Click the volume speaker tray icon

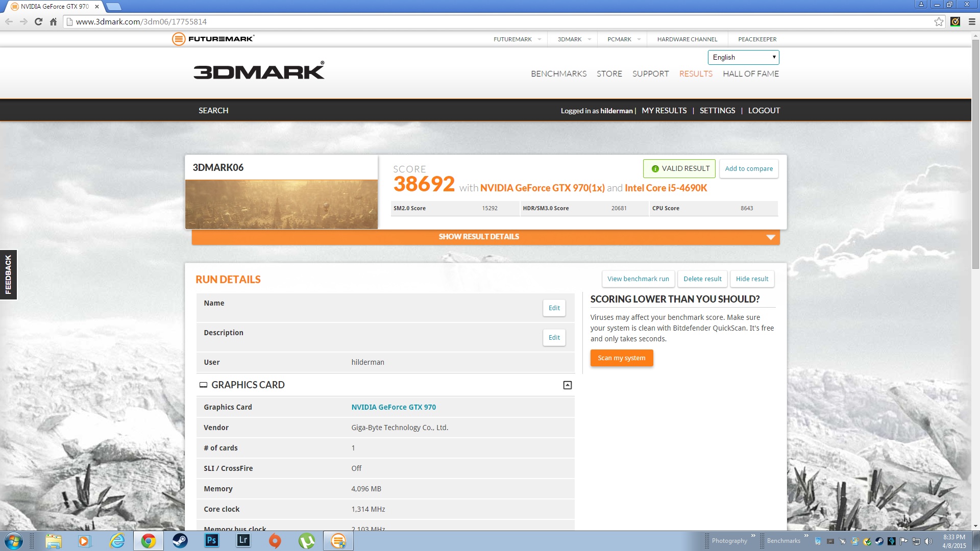pyautogui.click(x=928, y=541)
